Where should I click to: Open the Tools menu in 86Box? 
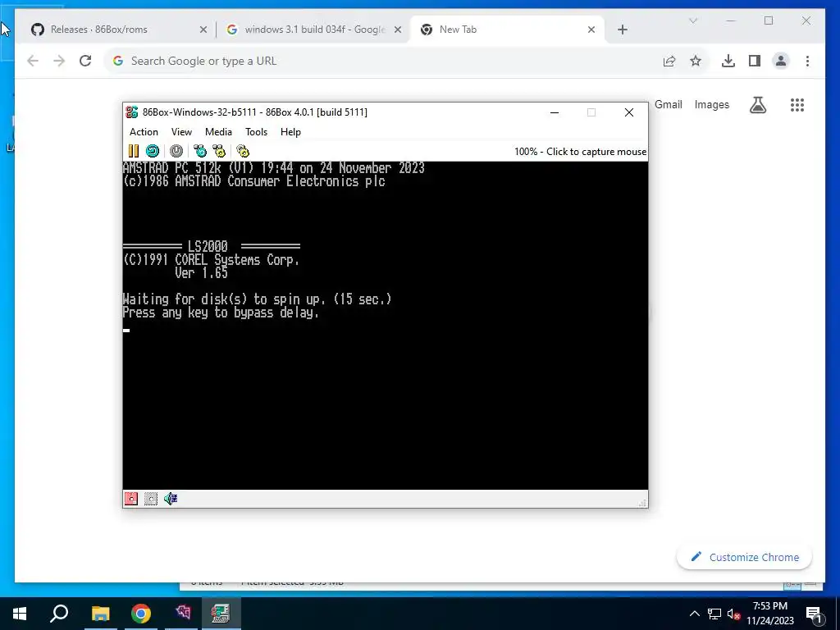256,132
